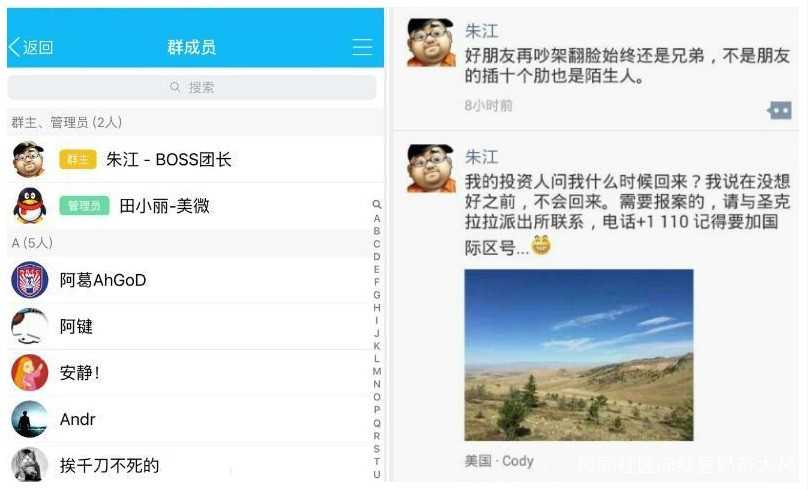The image size is (808, 490).
Task: Open the landscape photo in the post
Action: tap(579, 355)
